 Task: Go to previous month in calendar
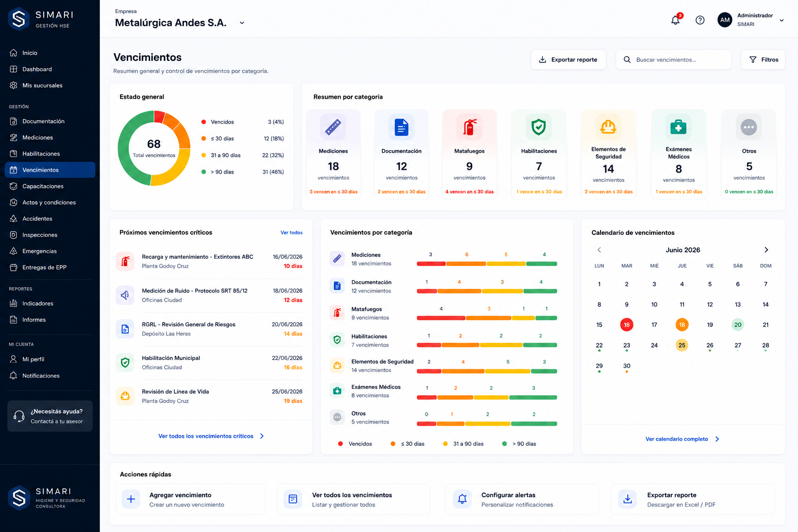(x=599, y=250)
